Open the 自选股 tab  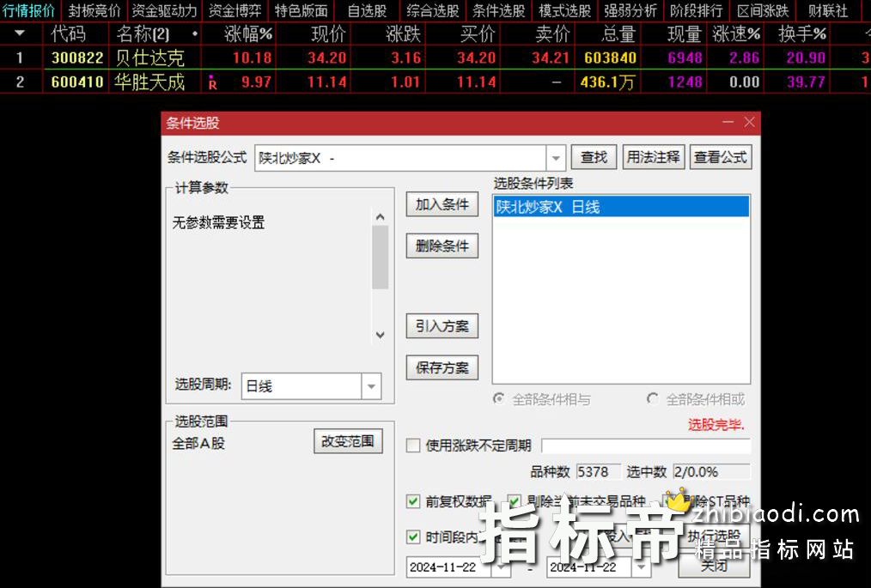coord(367,10)
